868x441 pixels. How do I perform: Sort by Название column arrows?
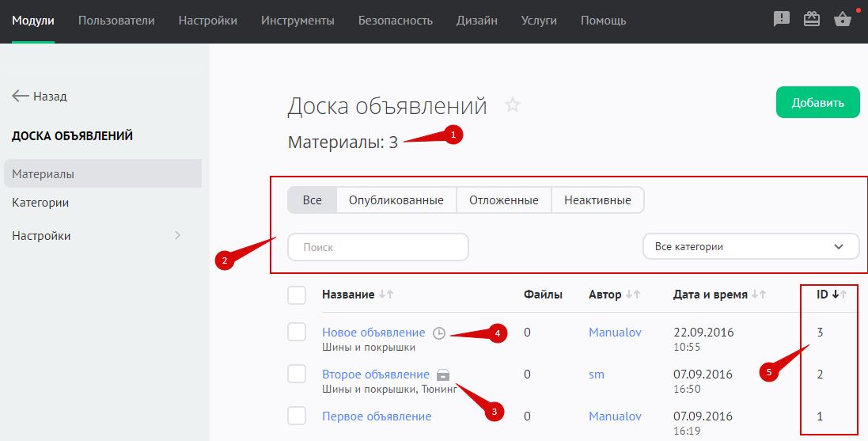386,295
